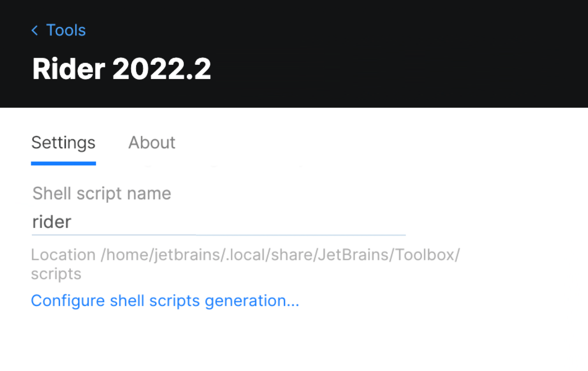Image resolution: width=588 pixels, height=371 pixels.
Task: Launch shell scripts generation configuration
Action: [x=165, y=300]
